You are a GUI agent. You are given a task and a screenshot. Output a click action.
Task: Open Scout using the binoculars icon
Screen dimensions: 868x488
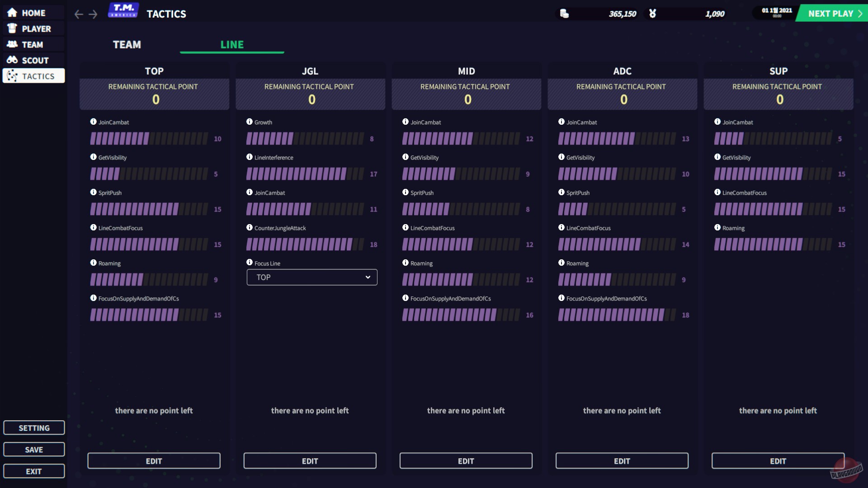coord(12,60)
